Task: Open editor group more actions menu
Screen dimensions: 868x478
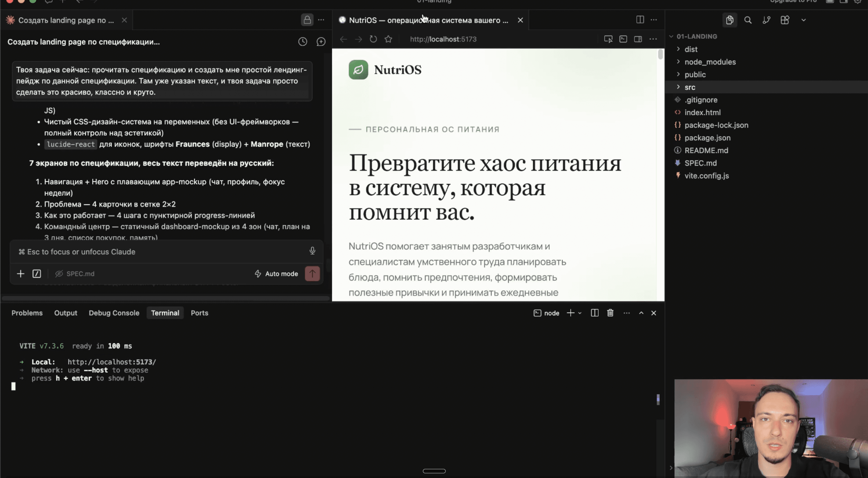Action: point(654,20)
